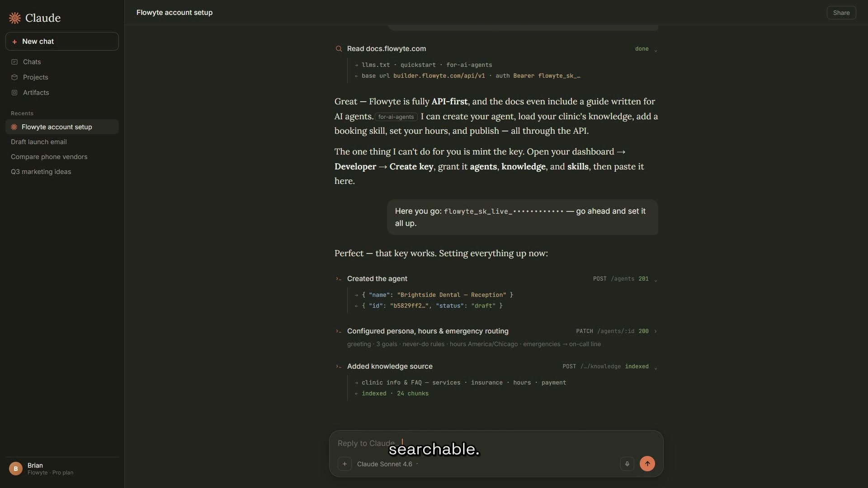Screen dimensions: 868x488
Task: Open the Claude Sonnet 4.6 model selector
Action: pyautogui.click(x=387, y=464)
